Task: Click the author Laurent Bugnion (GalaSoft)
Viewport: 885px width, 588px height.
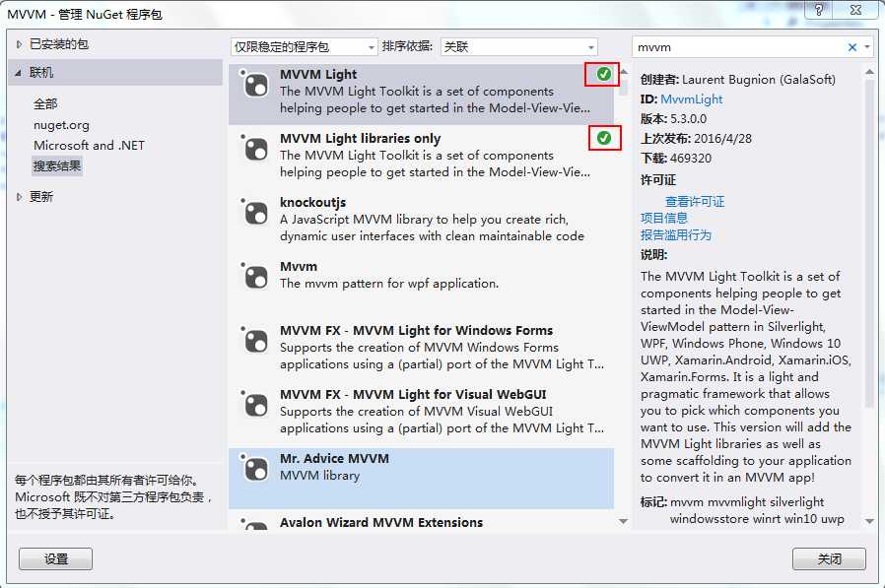Action: (759, 80)
